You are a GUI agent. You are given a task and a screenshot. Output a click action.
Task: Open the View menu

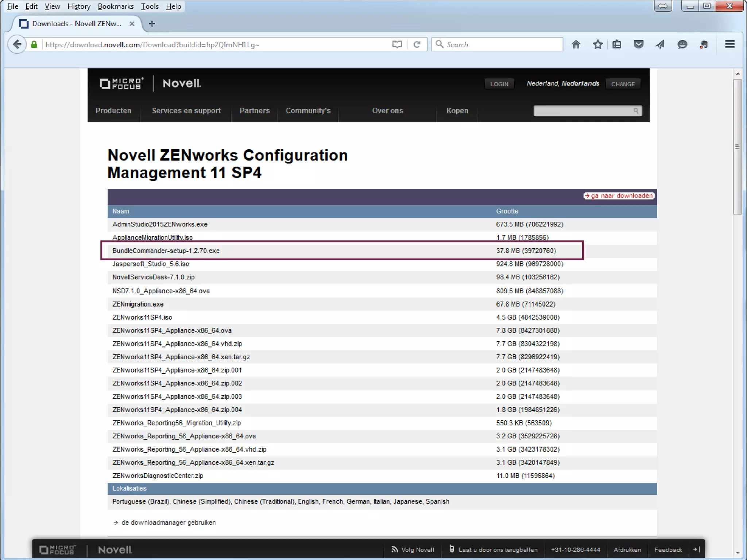tap(52, 6)
